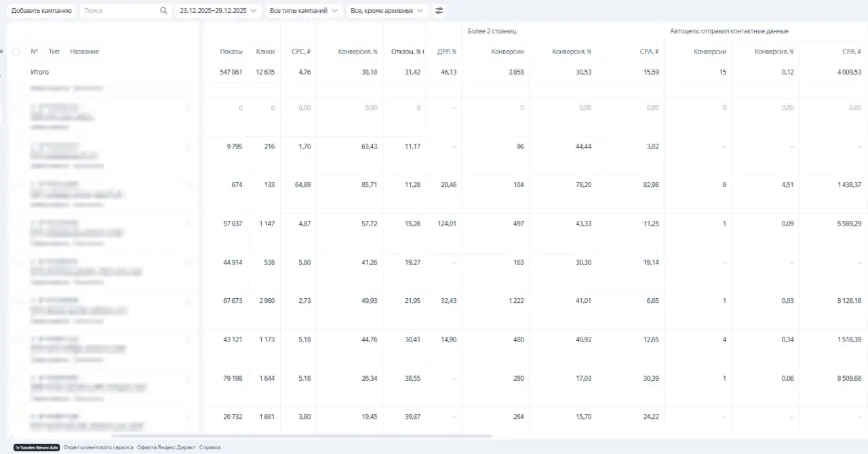Click bounce rate cell 39,87
Image resolution: width=868 pixels, height=454 pixels.
(x=412, y=417)
